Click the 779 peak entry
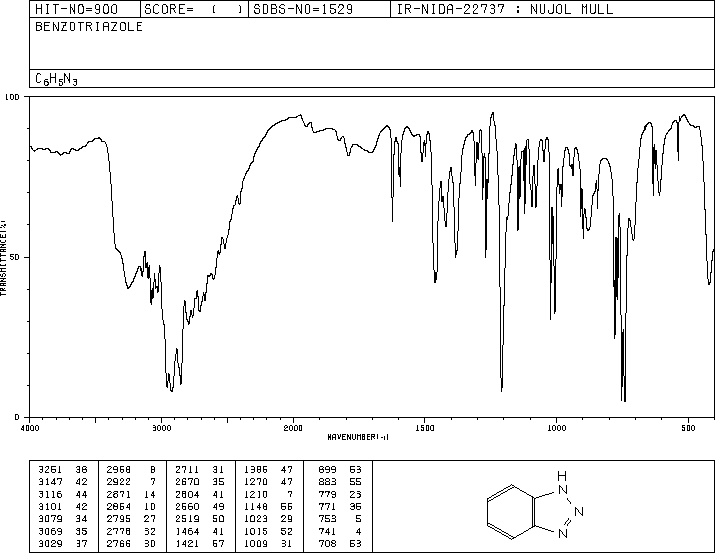This screenshot has height=553, width=715. click(327, 494)
